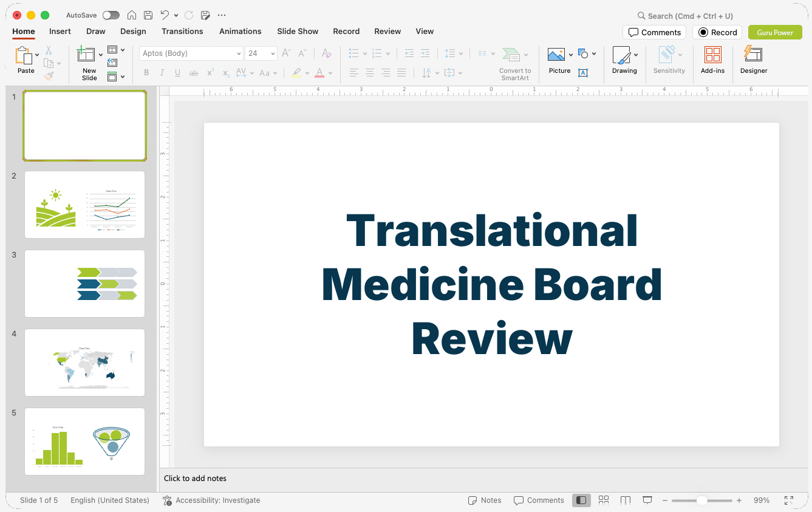Click the Drawing button

[624, 60]
